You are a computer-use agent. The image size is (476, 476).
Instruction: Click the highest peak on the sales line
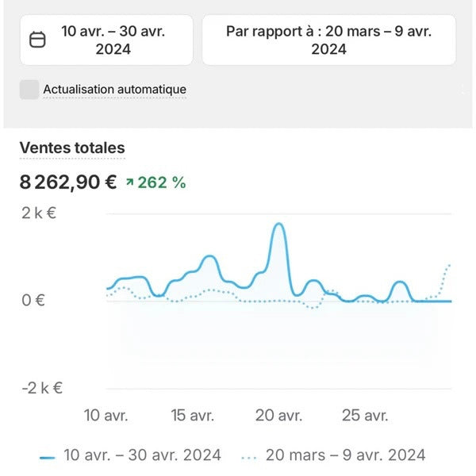279,225
